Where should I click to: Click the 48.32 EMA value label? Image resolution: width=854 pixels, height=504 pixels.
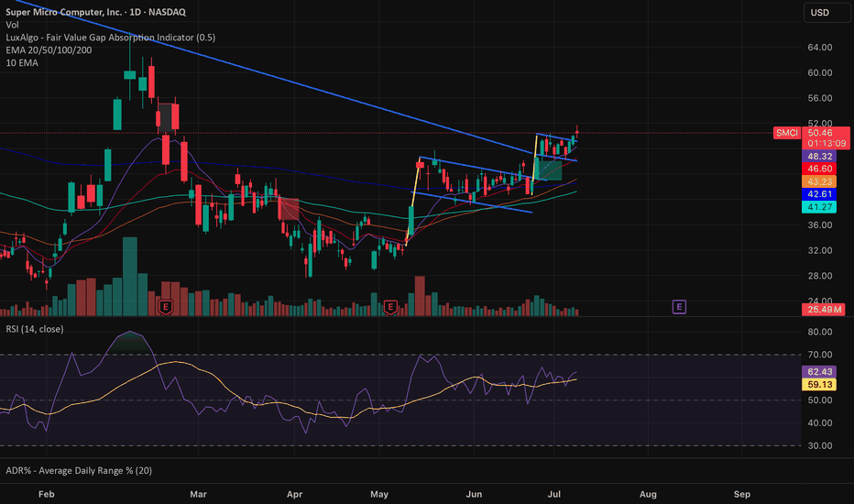click(x=819, y=157)
